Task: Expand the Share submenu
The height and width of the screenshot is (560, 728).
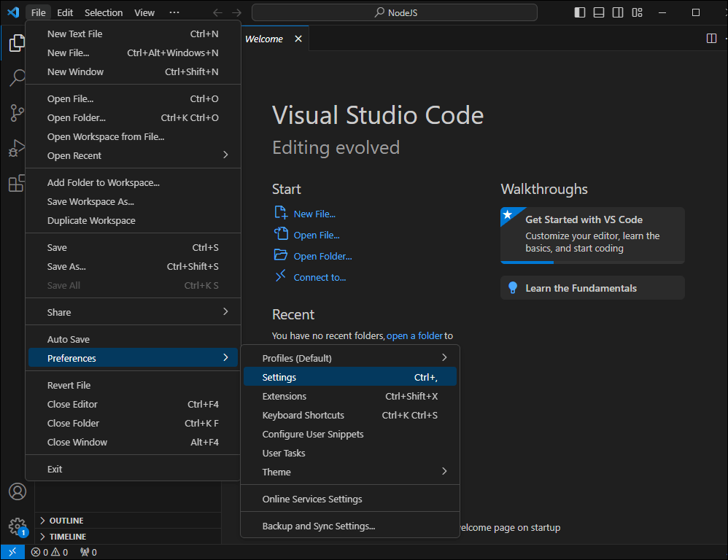Action: (133, 312)
